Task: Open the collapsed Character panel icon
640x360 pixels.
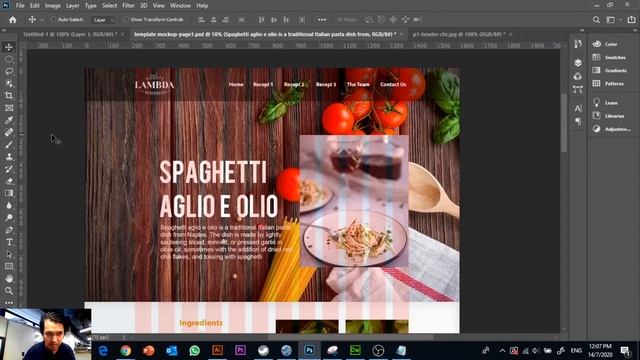Action: click(x=578, y=108)
